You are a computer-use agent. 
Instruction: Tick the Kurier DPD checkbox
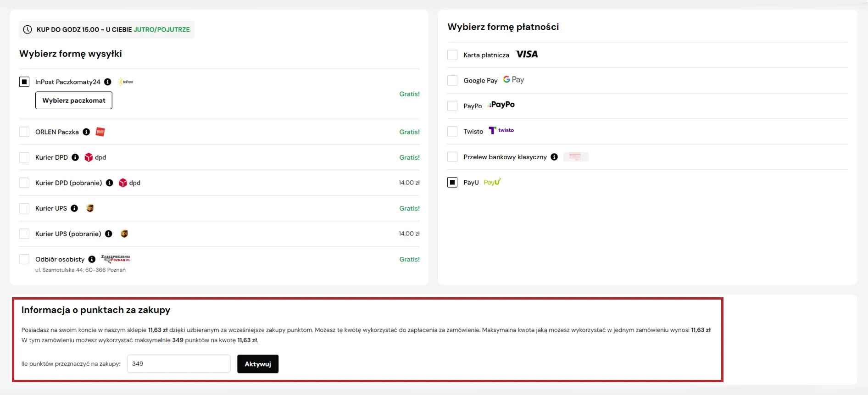(24, 157)
